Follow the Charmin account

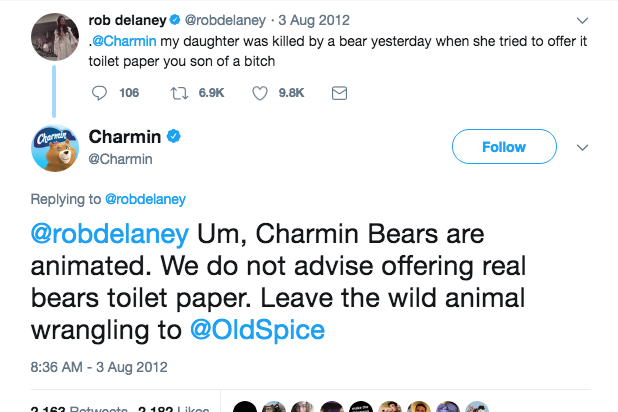click(503, 147)
